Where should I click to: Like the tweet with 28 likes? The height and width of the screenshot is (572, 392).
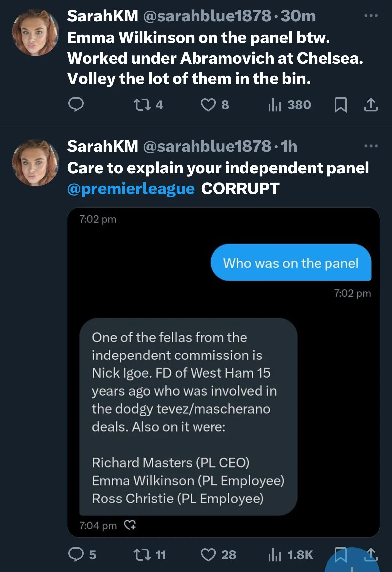pyautogui.click(x=208, y=554)
